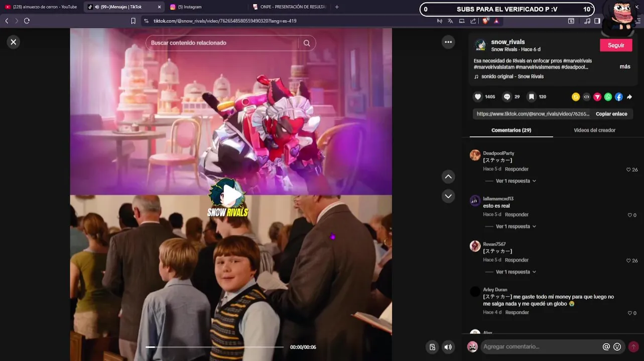Switch to the ONPE browser tab
The image size is (644, 361).
289,7
